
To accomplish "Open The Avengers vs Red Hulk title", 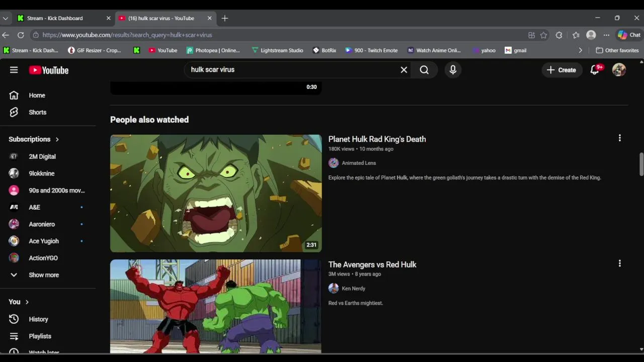I will [x=372, y=264].
